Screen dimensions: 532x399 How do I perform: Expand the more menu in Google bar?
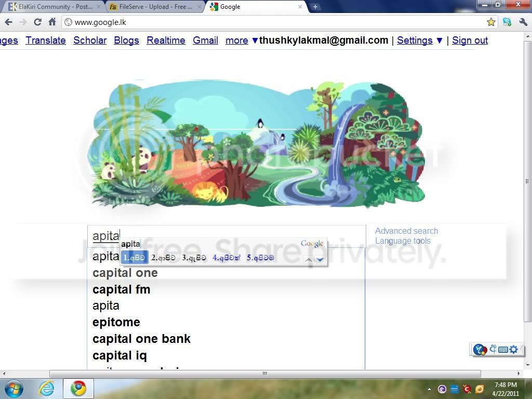[241, 41]
